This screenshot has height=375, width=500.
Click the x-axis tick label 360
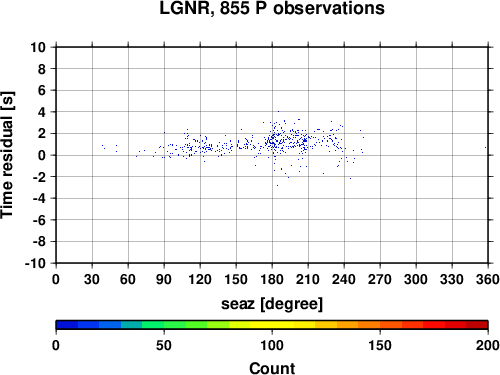click(488, 279)
